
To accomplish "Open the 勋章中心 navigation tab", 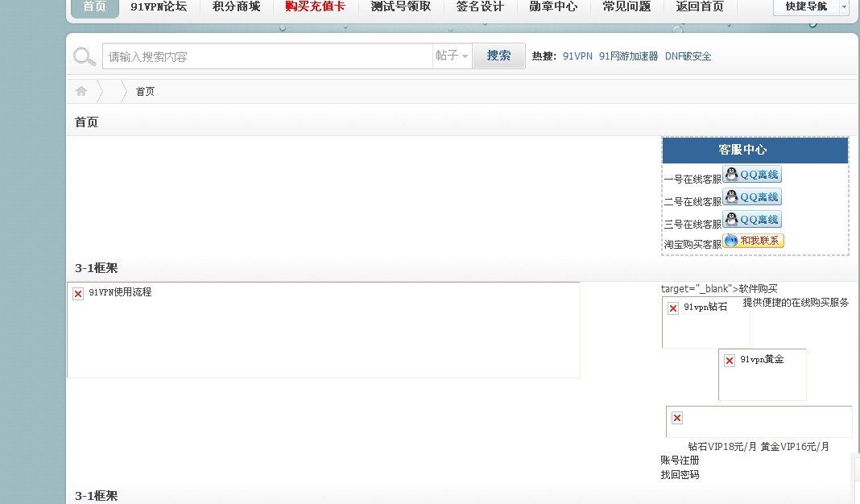I will [x=553, y=6].
